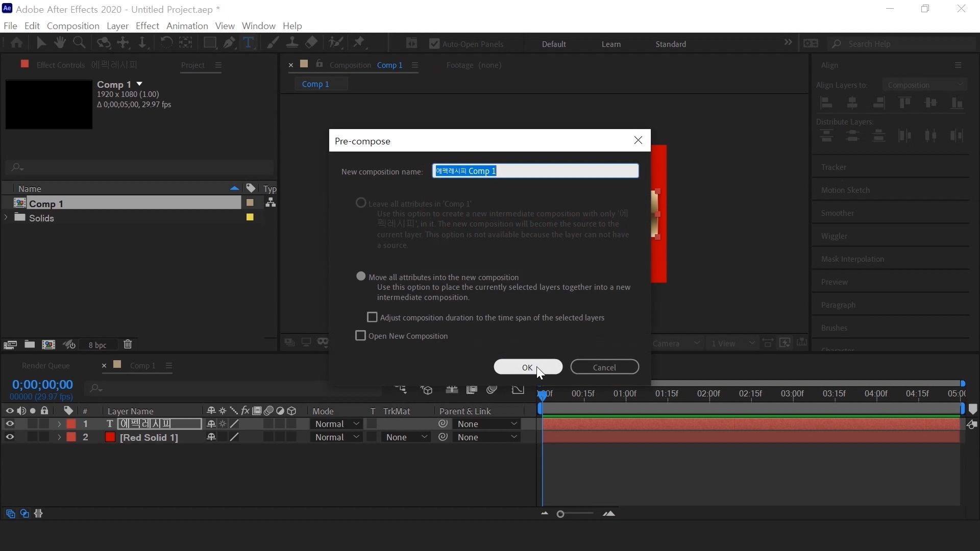Open TrkMat dropdown for Red Solid 1
980x551 pixels.
[406, 437]
